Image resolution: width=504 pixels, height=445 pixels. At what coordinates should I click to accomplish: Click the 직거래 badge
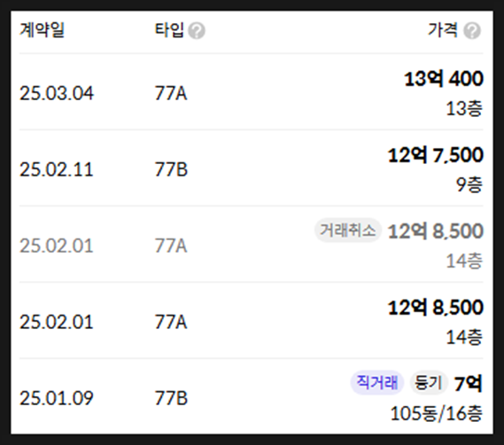pyautogui.click(x=377, y=383)
